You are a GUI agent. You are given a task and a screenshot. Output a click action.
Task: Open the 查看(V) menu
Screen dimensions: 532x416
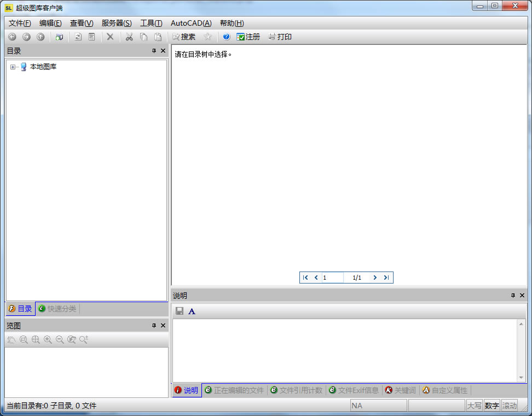[x=82, y=23]
